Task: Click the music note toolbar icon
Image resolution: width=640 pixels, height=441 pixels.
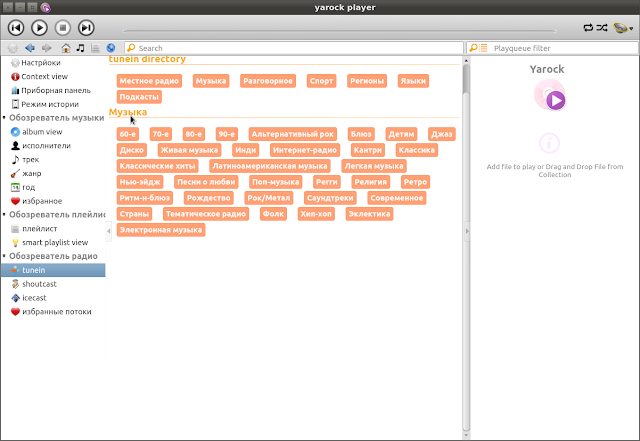Action: click(80, 48)
